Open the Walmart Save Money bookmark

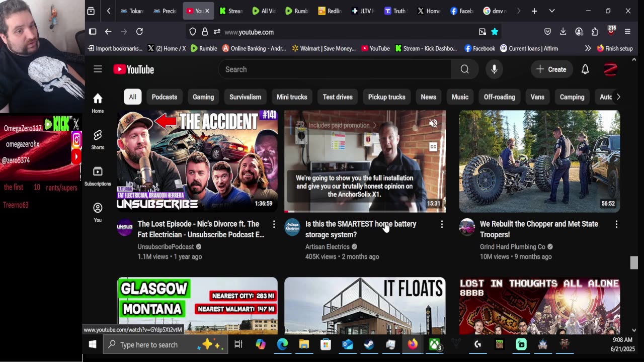[x=324, y=48]
